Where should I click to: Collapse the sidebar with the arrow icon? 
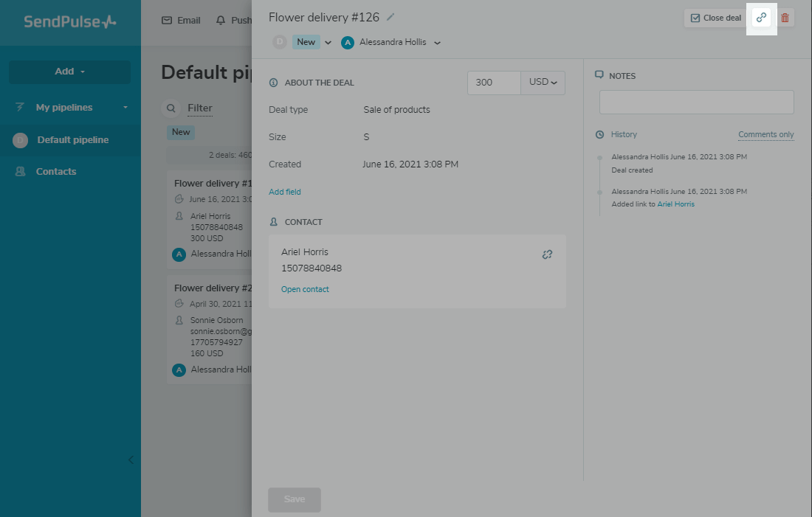(131, 459)
